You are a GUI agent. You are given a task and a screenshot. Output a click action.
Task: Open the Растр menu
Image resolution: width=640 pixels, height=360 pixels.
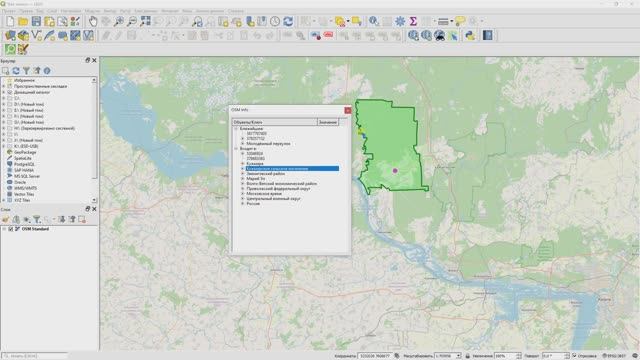coord(125,11)
